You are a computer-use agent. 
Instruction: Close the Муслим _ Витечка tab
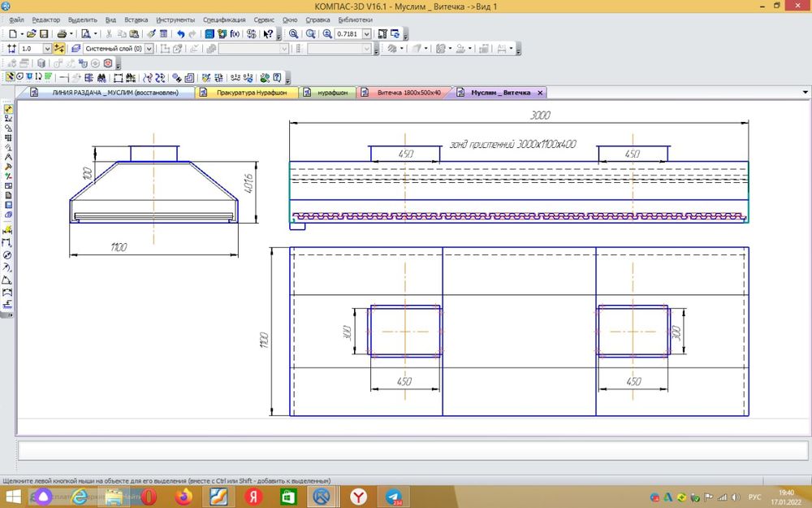click(x=541, y=93)
